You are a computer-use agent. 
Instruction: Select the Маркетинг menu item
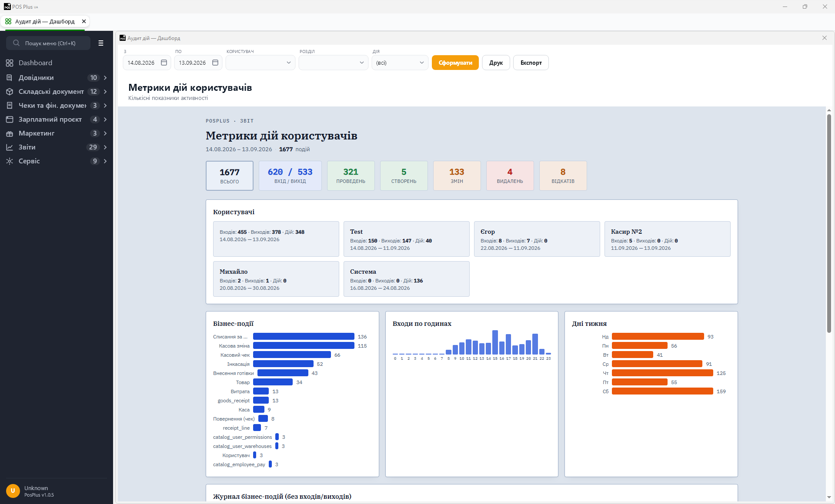pyautogui.click(x=57, y=133)
